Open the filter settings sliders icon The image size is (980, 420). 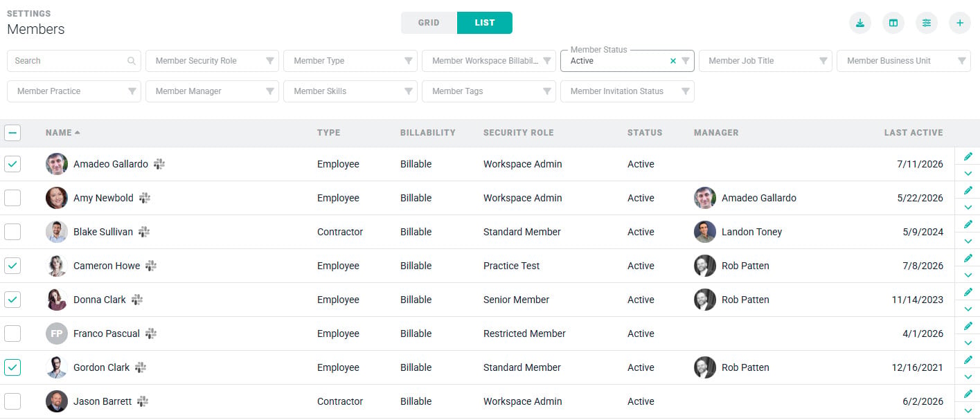point(927,23)
